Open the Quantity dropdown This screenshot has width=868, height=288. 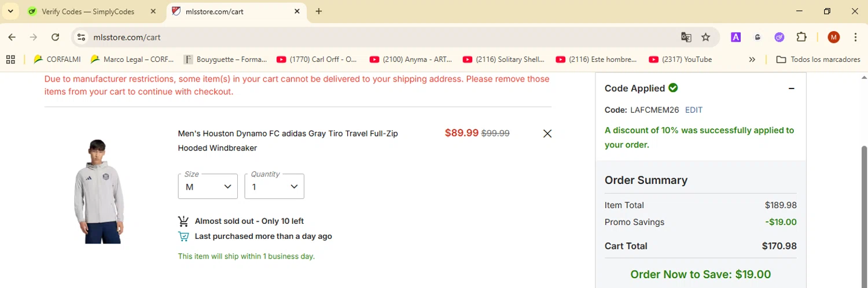click(274, 186)
